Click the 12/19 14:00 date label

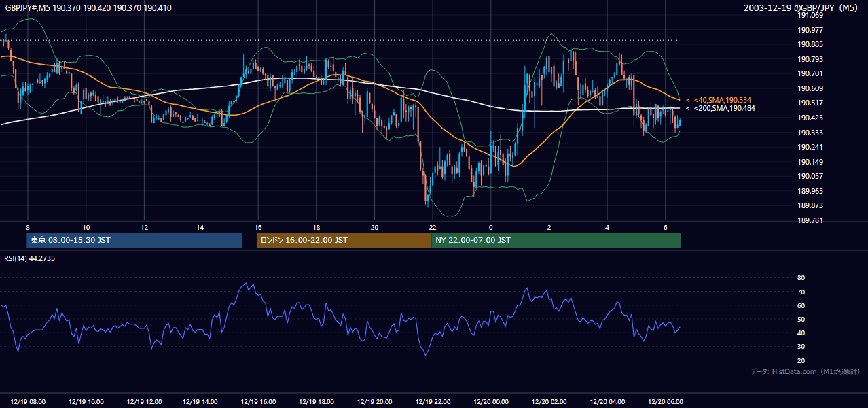pos(202,402)
